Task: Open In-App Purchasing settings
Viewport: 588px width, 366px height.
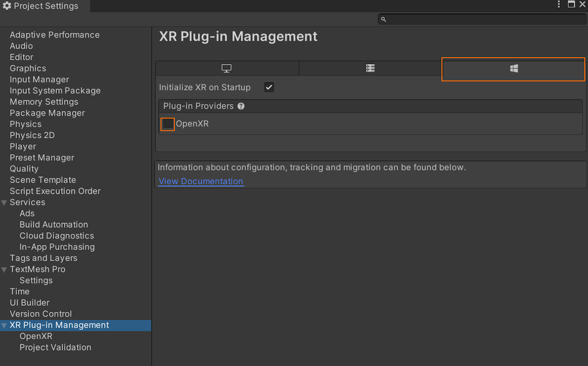Action: point(57,247)
